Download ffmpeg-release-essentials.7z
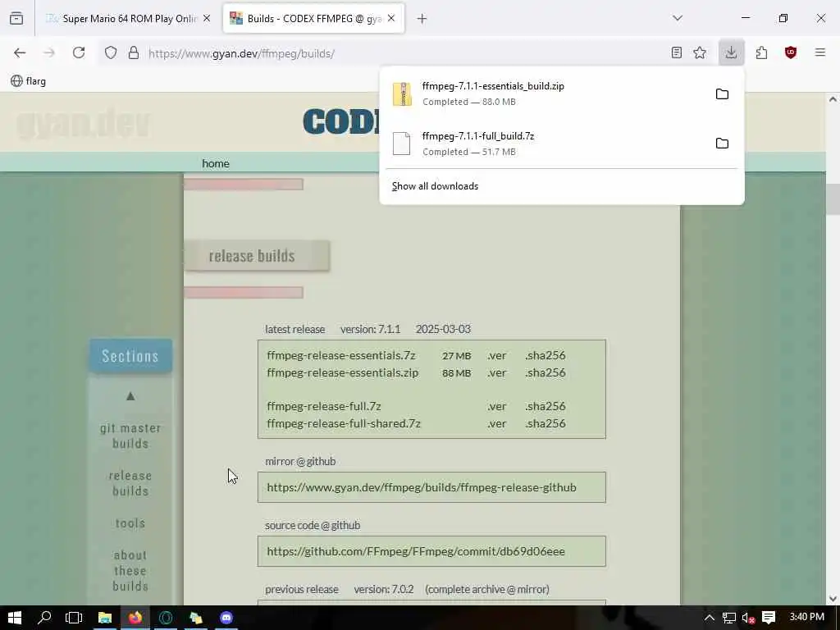The image size is (840, 630). pos(340,355)
